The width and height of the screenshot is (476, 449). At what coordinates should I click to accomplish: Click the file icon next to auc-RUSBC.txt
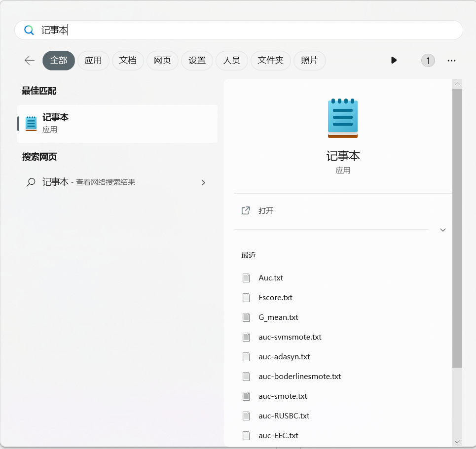[x=246, y=416]
